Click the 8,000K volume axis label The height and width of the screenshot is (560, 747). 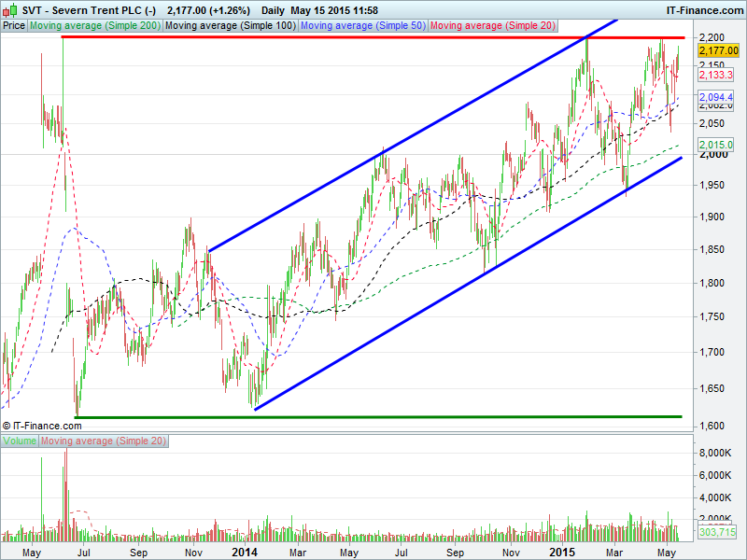tap(715, 453)
